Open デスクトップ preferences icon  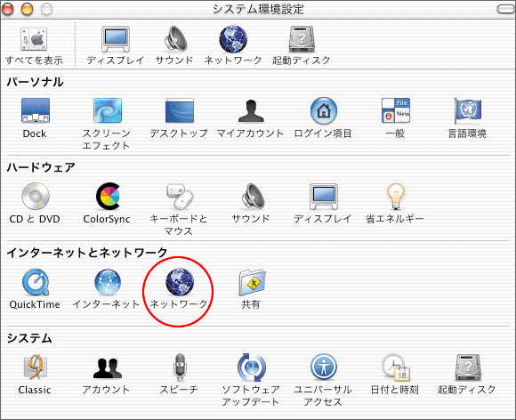(x=180, y=110)
